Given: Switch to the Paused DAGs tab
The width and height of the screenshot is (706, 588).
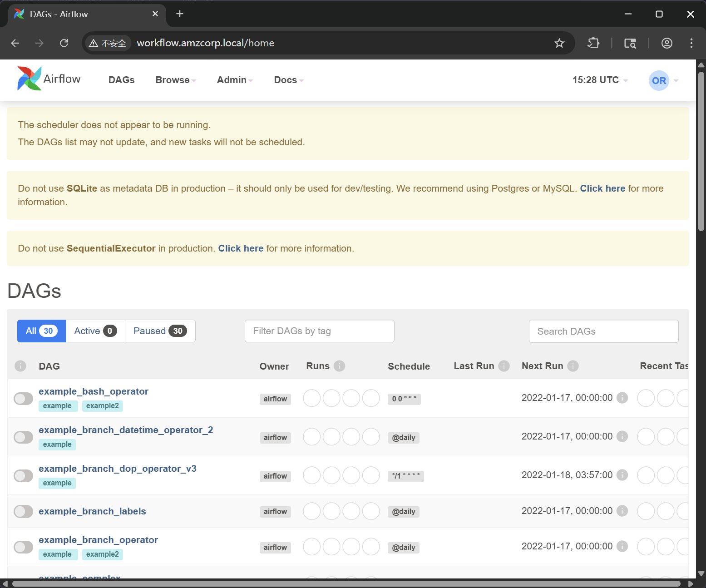Looking at the screenshot, I should 160,331.
